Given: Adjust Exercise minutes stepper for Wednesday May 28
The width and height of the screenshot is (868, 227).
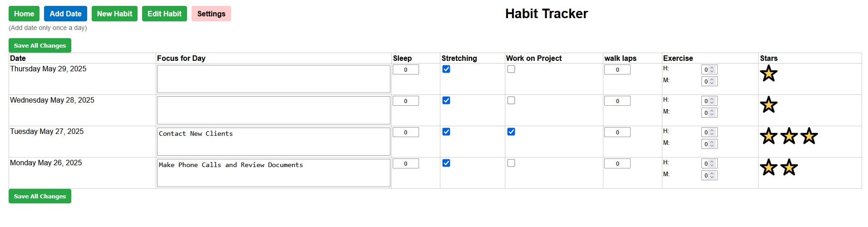Looking at the screenshot, I should (x=712, y=113).
